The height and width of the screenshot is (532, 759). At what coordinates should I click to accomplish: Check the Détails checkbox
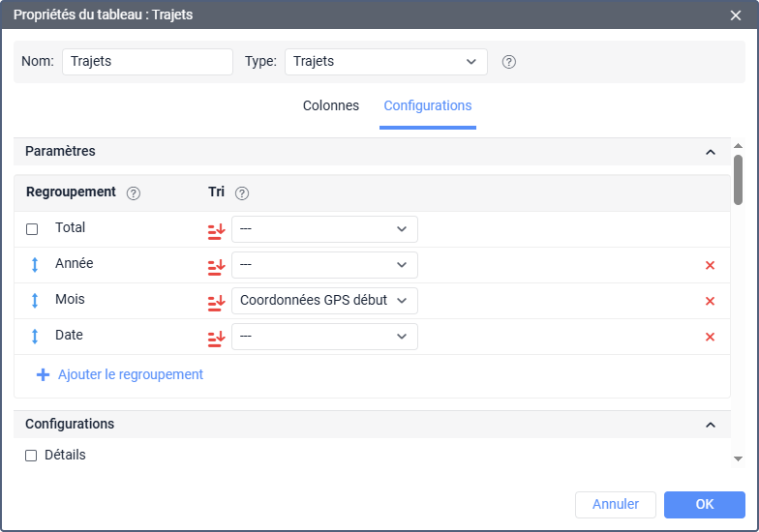click(x=31, y=456)
